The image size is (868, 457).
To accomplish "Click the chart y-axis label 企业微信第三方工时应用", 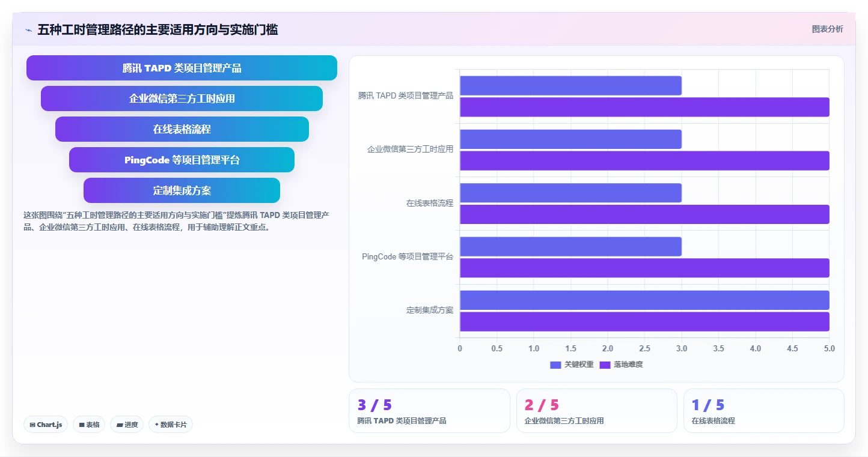I will pyautogui.click(x=411, y=149).
